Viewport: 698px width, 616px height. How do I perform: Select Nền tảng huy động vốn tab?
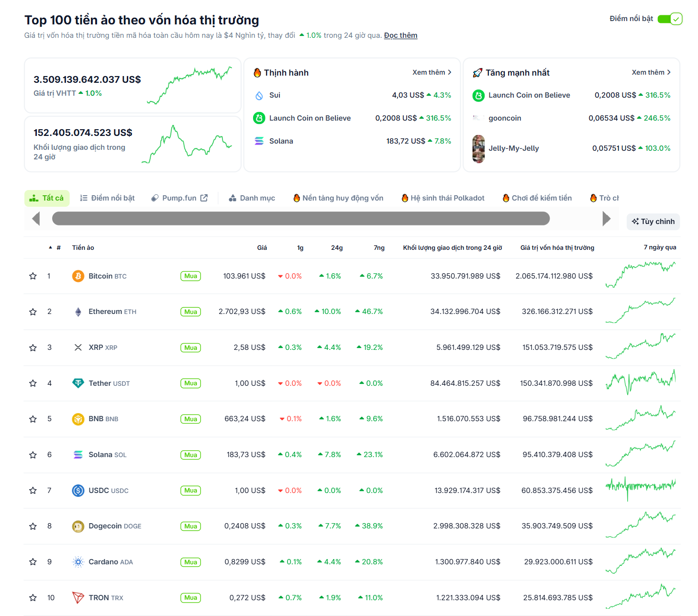(338, 198)
